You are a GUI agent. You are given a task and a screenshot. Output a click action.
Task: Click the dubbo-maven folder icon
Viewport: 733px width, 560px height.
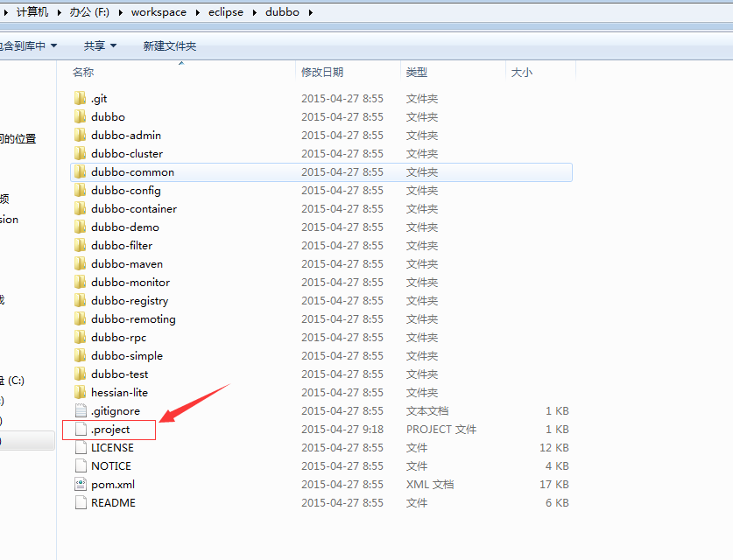[x=80, y=263]
